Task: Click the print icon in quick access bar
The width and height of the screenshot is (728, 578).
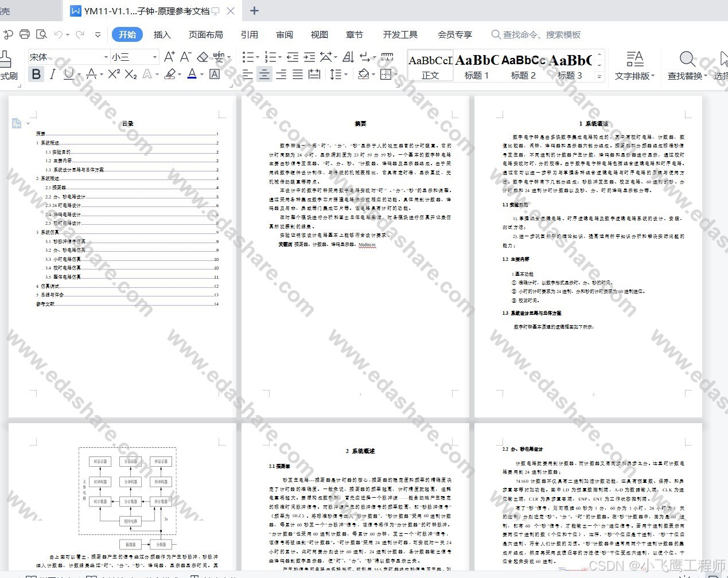Action: 25,34
